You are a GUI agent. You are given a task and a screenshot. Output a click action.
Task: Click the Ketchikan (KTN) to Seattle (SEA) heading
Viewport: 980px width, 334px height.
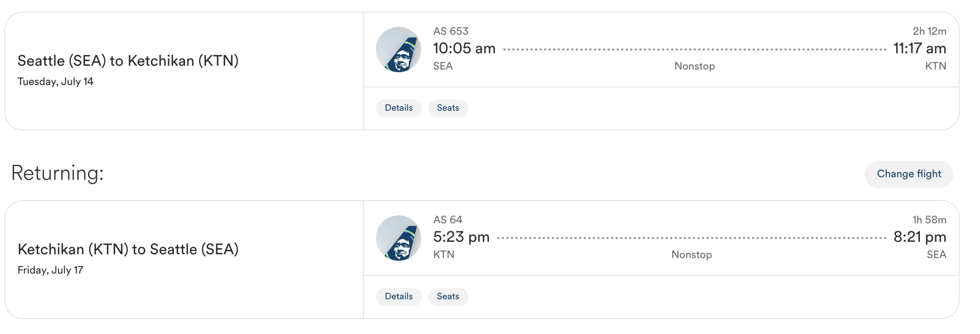(x=128, y=249)
